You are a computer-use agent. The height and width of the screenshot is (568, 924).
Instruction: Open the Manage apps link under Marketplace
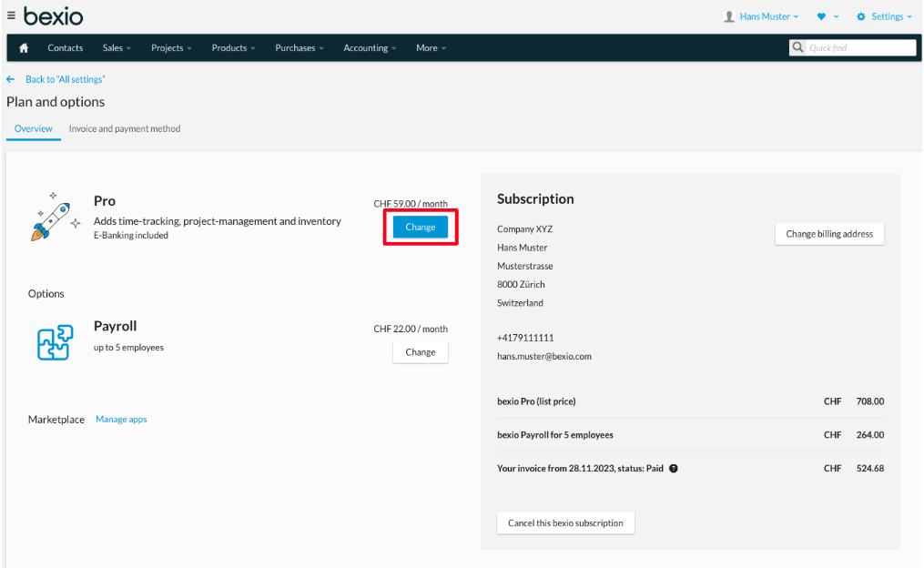point(121,419)
